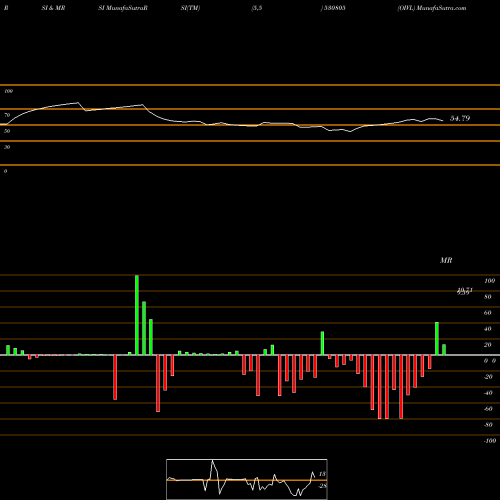
Task: Click the -40 label on MR axis
Action: tap(488, 393)
